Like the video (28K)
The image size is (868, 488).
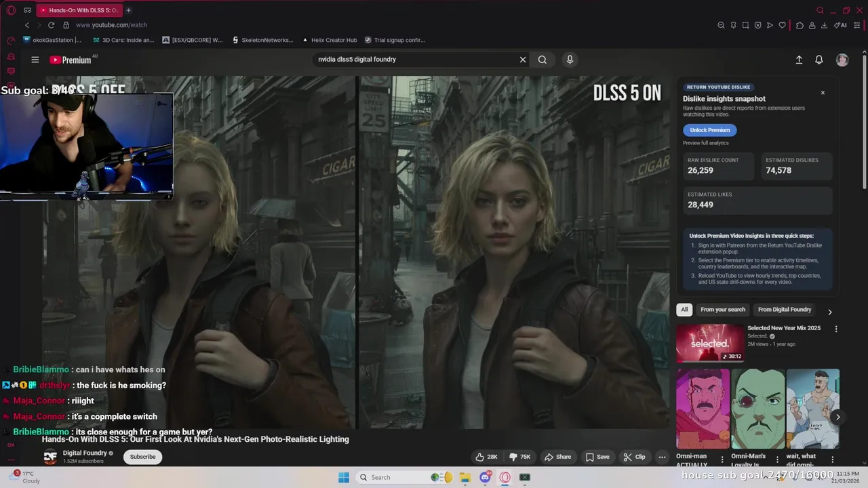[x=487, y=457]
